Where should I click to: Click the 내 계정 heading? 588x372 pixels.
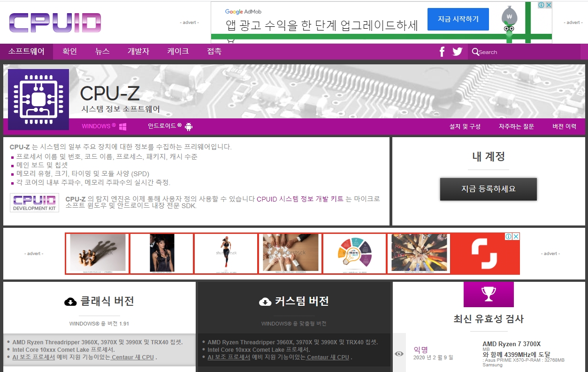tap(489, 156)
